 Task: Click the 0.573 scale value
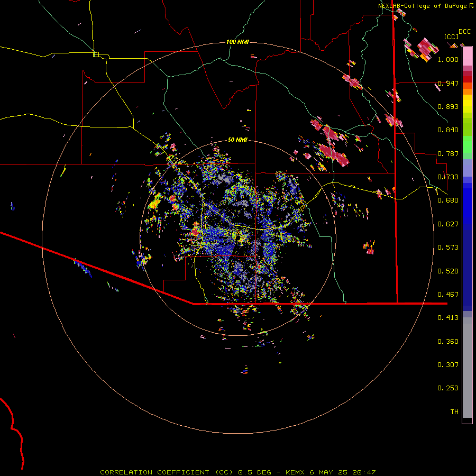[448, 248]
